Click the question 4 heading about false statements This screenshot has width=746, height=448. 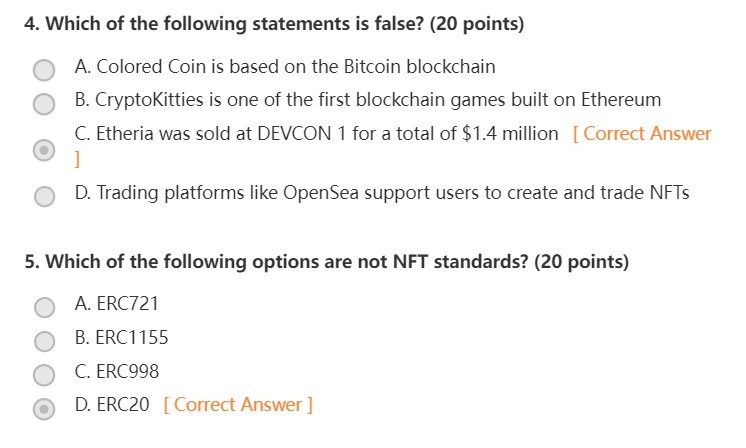[x=274, y=24]
